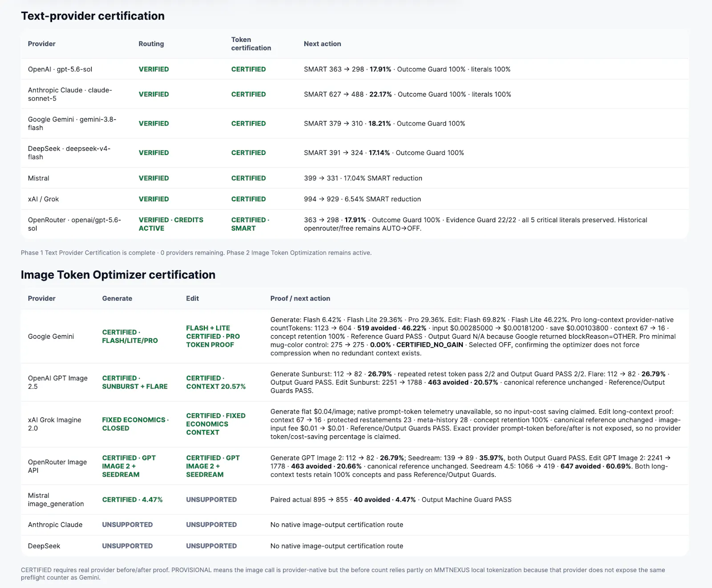Click VERIFIED status in the OpenAI gpt-5.6-sol row

[x=154, y=69]
